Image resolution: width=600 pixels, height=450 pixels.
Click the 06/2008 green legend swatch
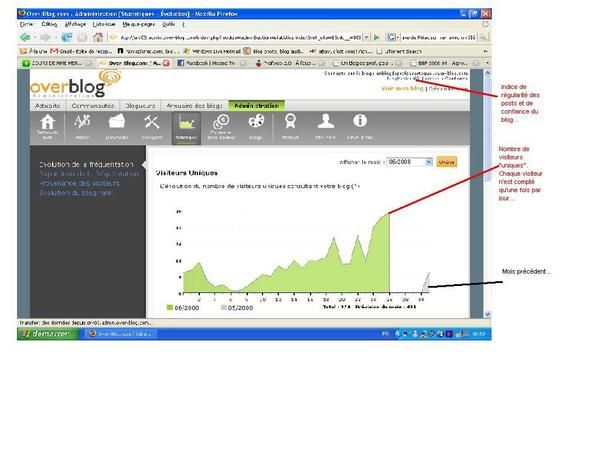point(170,307)
